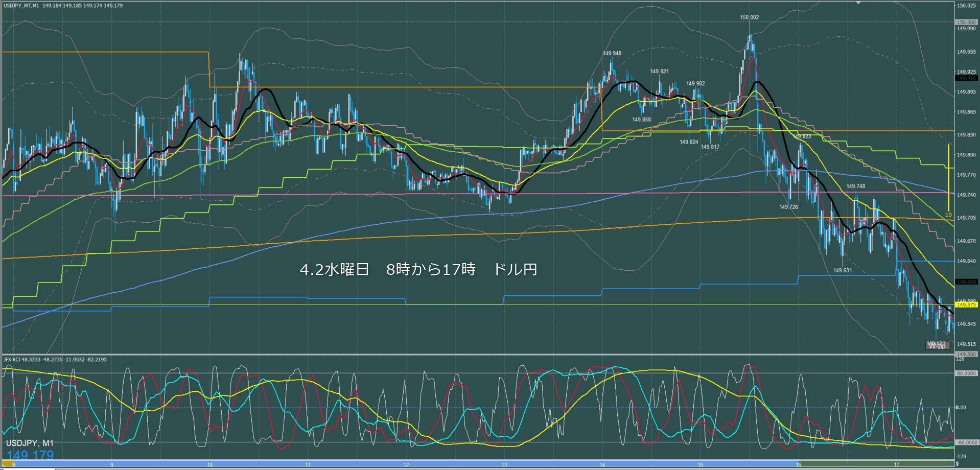Click the chart shift triangle marker at top
Image resolution: width=980 pixels, height=470 pixels.
859,3
